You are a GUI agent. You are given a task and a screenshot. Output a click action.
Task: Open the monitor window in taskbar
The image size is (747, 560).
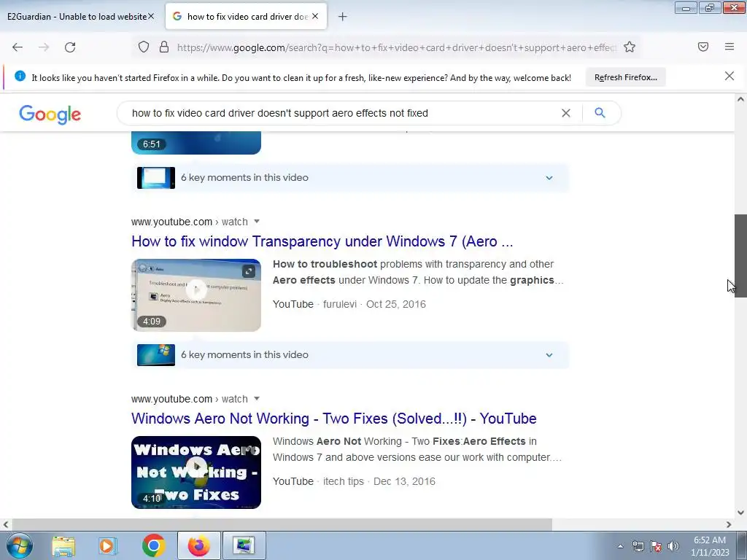coord(244,545)
